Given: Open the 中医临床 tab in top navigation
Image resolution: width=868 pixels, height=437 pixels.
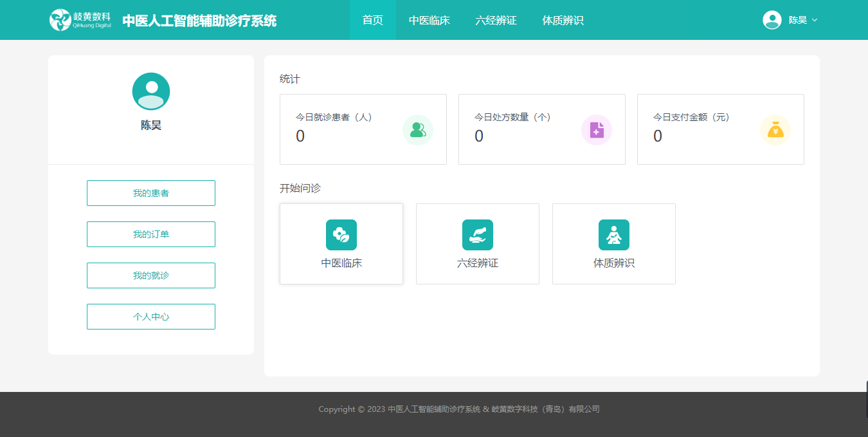Looking at the screenshot, I should pyautogui.click(x=429, y=20).
